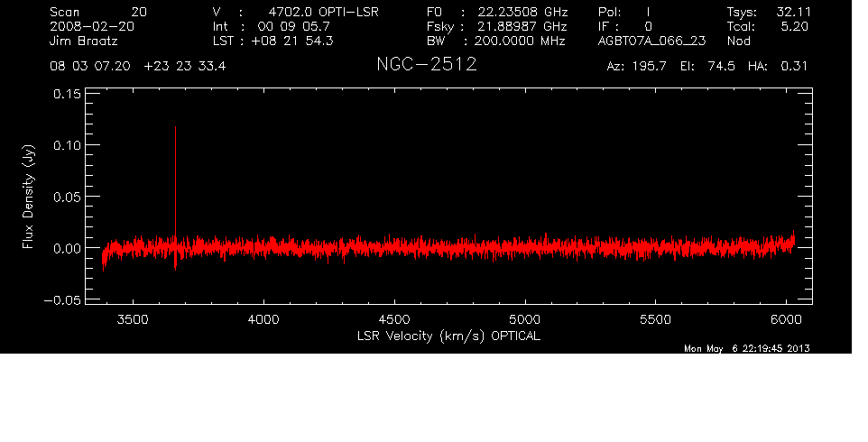Click the 4500 tick label on velocity axis
The image size is (868, 442).
(394, 319)
